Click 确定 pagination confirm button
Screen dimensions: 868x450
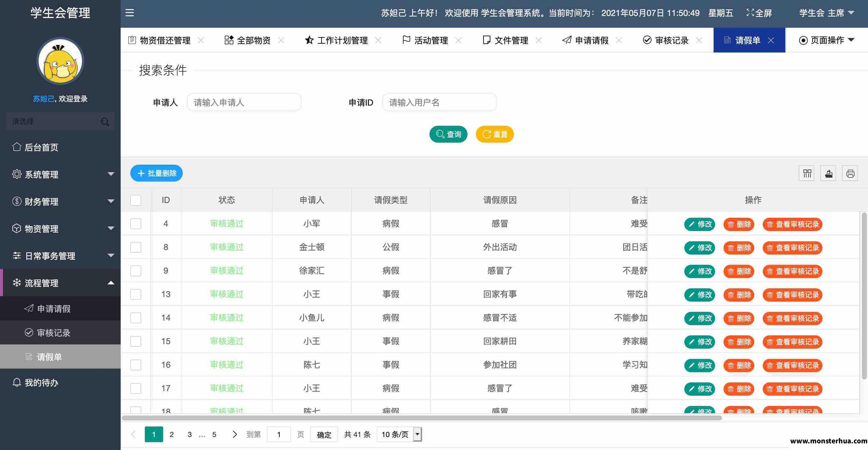click(x=324, y=435)
